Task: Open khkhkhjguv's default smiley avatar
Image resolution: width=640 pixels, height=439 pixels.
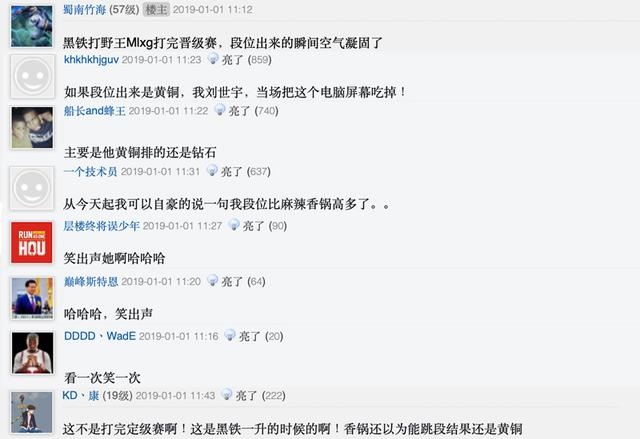Action: point(32,76)
